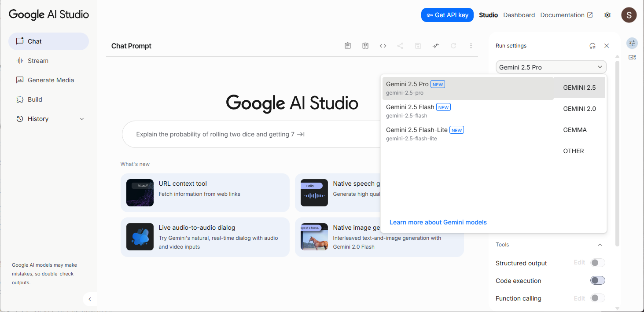
Task: Click the What's new heading
Action: tap(135, 164)
